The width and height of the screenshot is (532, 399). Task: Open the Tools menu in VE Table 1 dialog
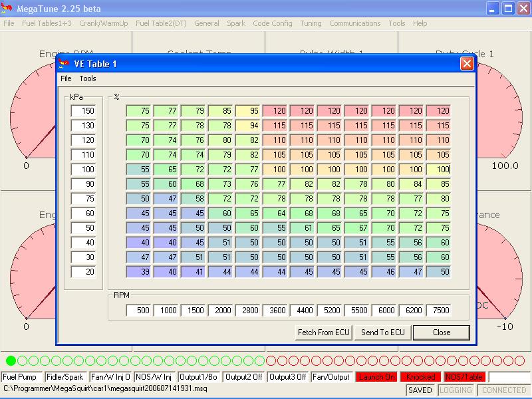point(88,78)
